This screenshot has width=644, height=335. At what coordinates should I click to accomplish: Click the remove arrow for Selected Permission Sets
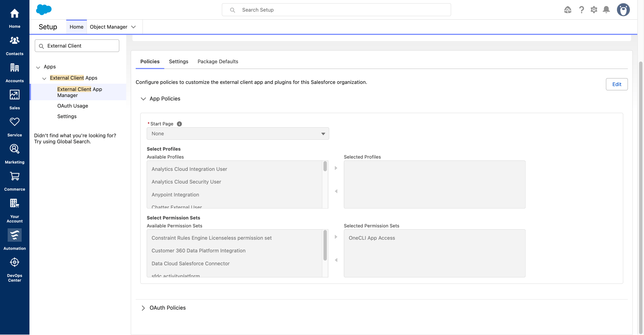(x=336, y=260)
